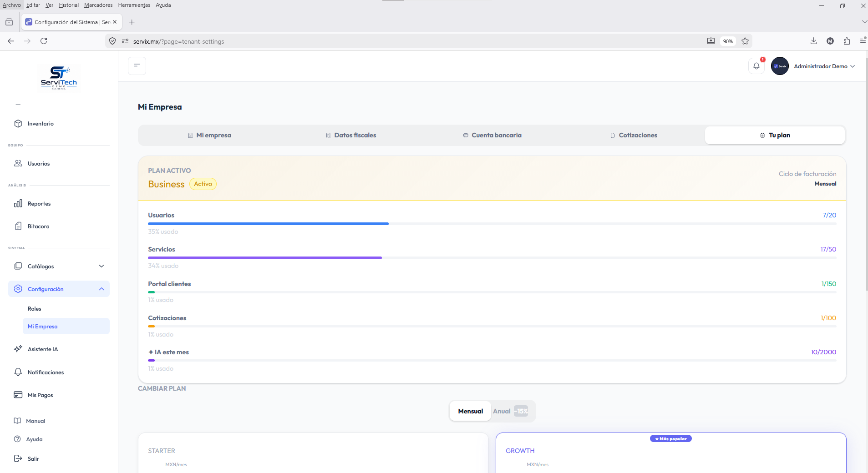Screen dimensions: 868x473
Task: Select the Tu plan tab
Action: pyautogui.click(x=775, y=135)
